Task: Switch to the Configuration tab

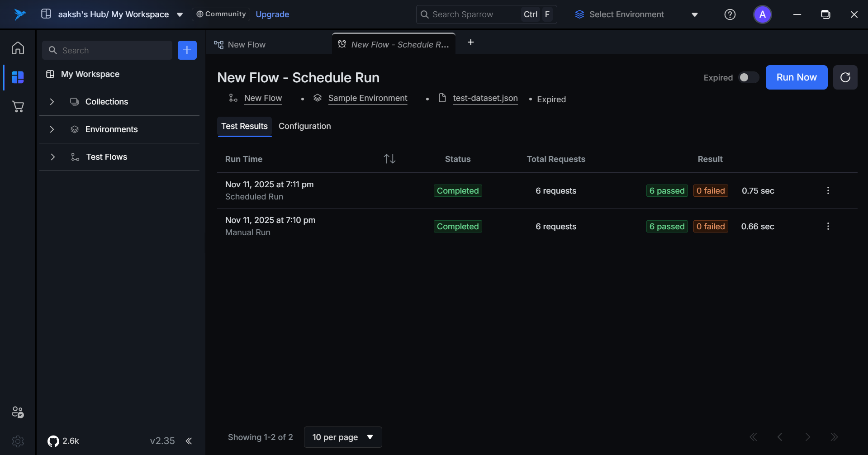Action: click(x=304, y=126)
